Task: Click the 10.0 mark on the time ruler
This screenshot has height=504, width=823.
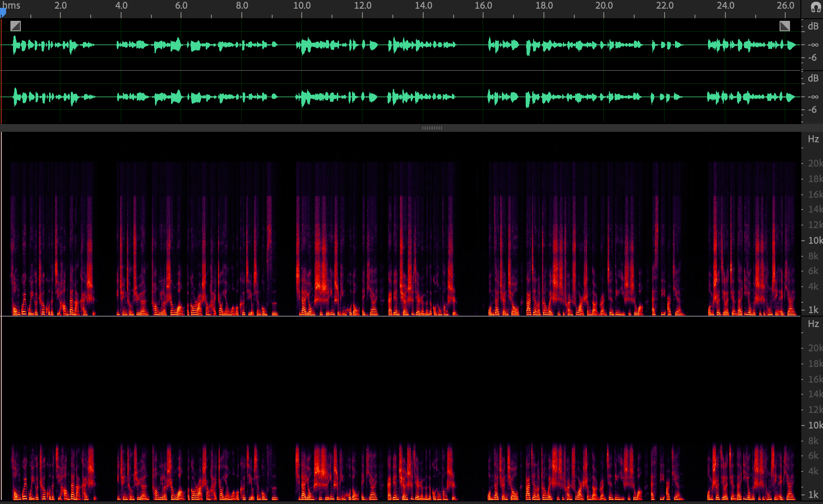Action: click(302, 6)
